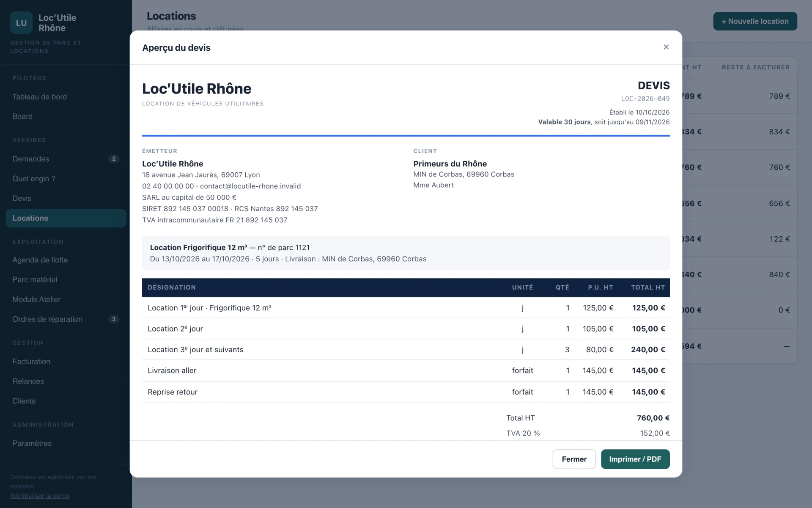
Task: Click contact@locutile-rhone.invalid email line
Action: pos(250,186)
